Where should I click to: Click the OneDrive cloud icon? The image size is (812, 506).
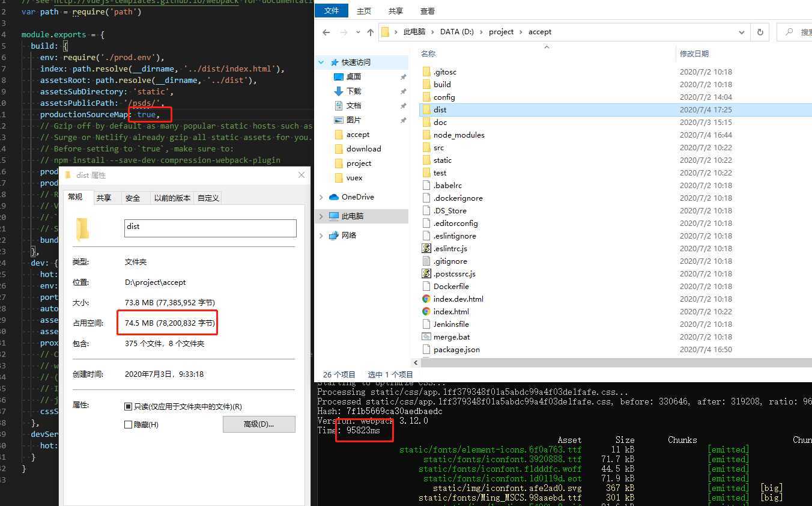tap(334, 197)
